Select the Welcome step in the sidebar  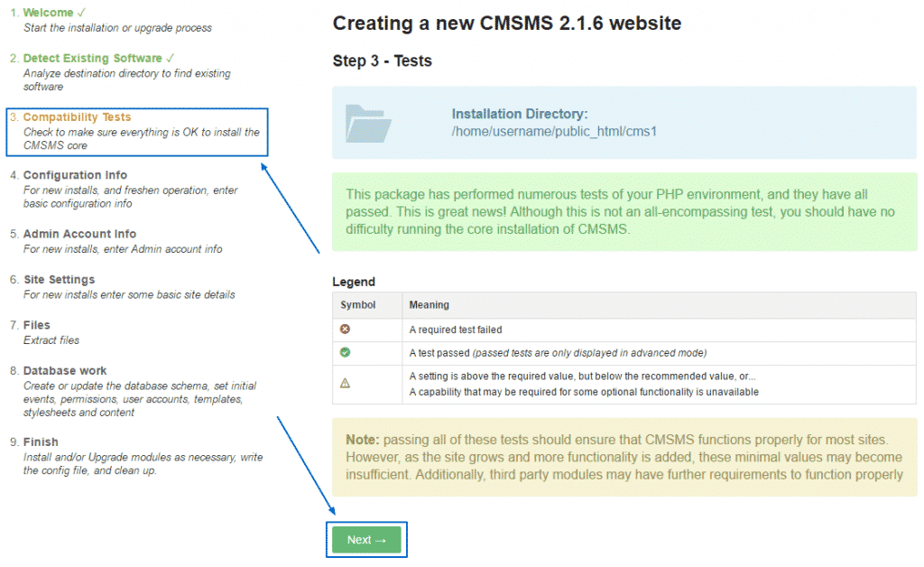coord(51,13)
